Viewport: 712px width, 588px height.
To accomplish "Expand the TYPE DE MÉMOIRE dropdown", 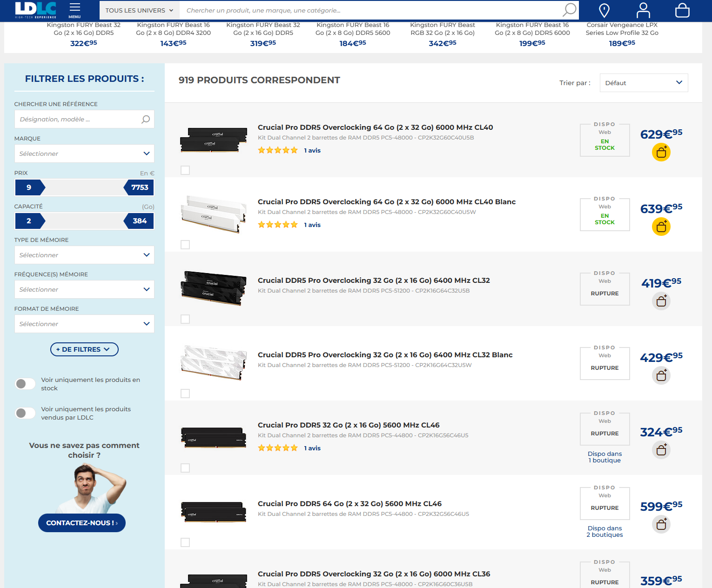I will (84, 255).
